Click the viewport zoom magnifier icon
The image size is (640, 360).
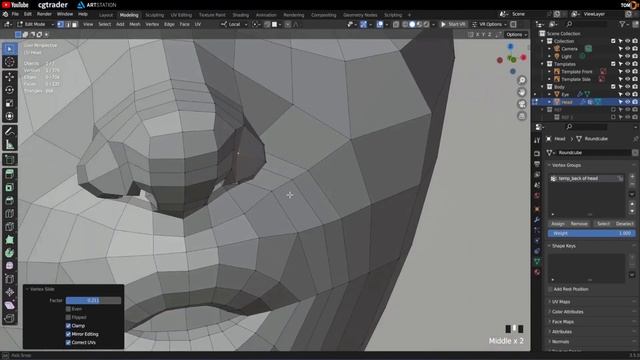click(x=522, y=80)
